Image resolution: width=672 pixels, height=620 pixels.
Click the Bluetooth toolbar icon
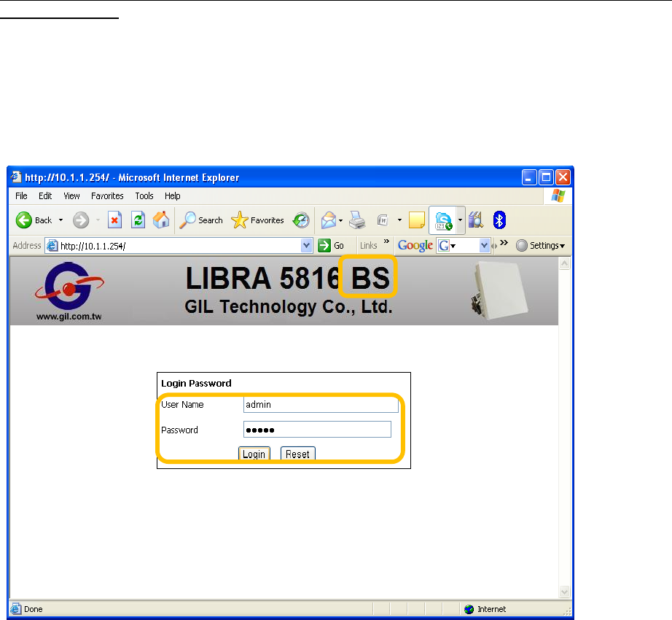click(x=499, y=220)
